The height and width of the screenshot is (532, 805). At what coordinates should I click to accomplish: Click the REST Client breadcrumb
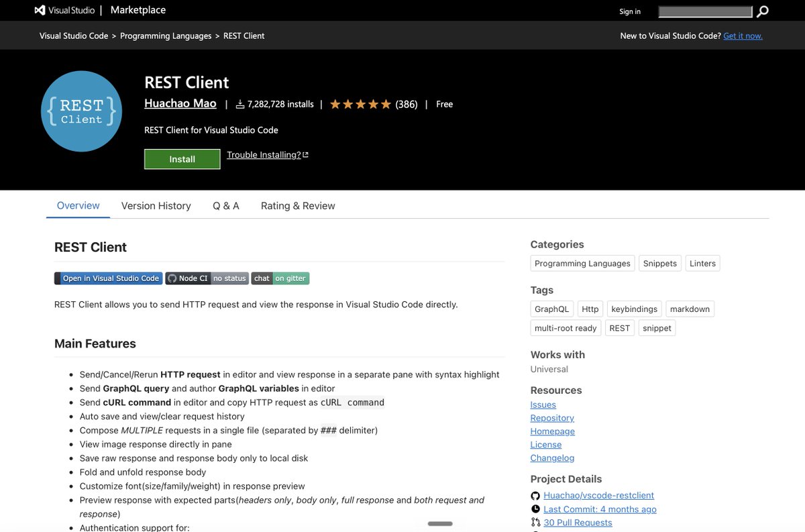tap(244, 36)
